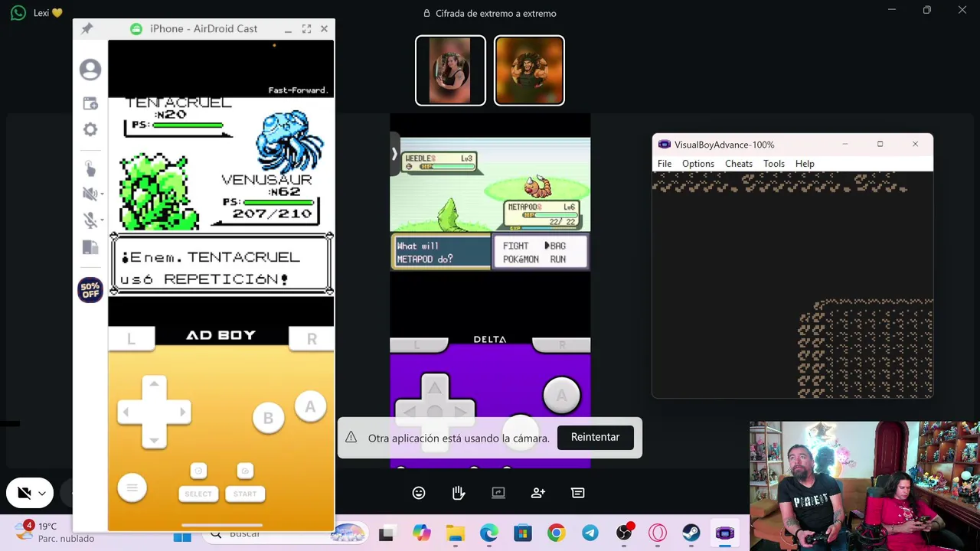Select the first participant video thumbnail
This screenshot has height=551, width=980.
click(450, 70)
